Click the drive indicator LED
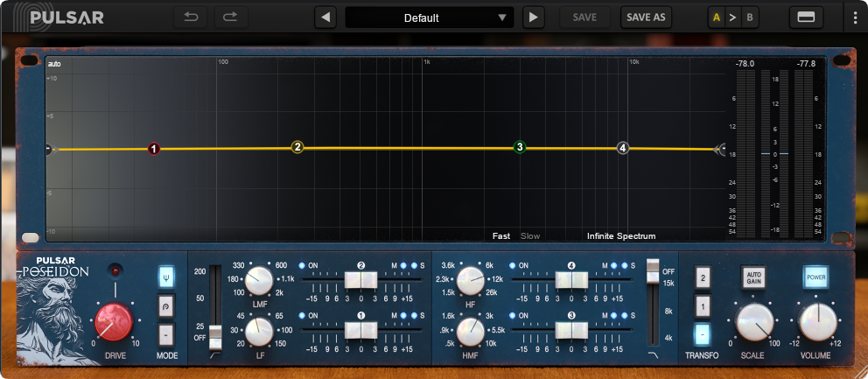The image size is (868, 379). [116, 270]
